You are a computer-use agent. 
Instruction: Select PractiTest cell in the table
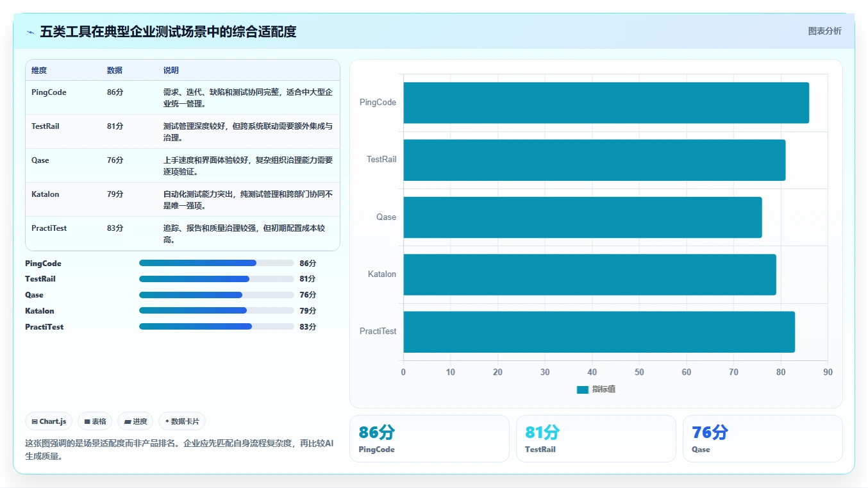pos(49,228)
